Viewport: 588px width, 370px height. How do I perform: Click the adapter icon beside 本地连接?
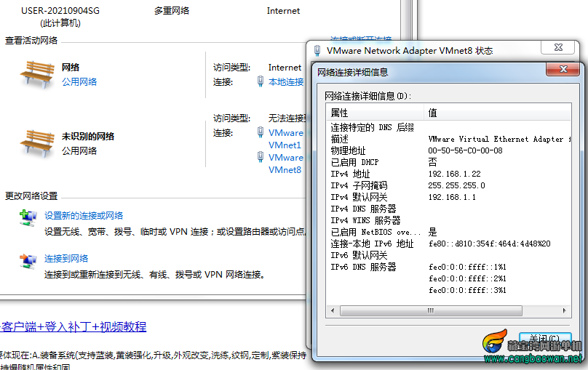coord(261,81)
